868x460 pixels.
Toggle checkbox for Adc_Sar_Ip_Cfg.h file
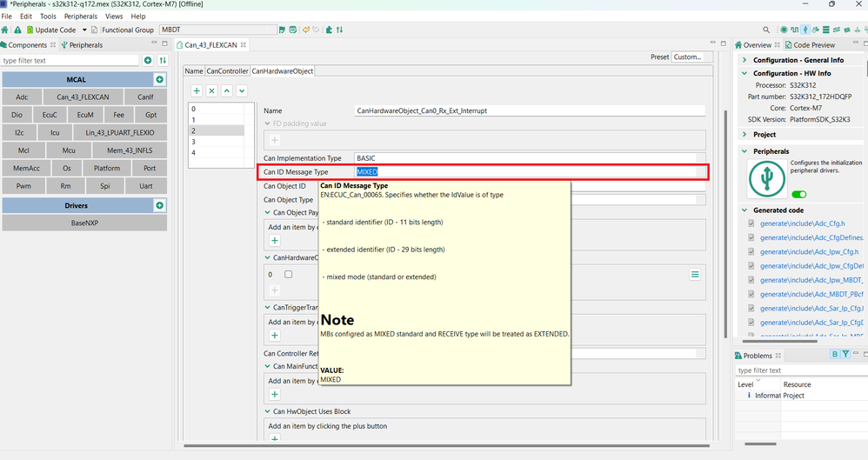click(751, 309)
